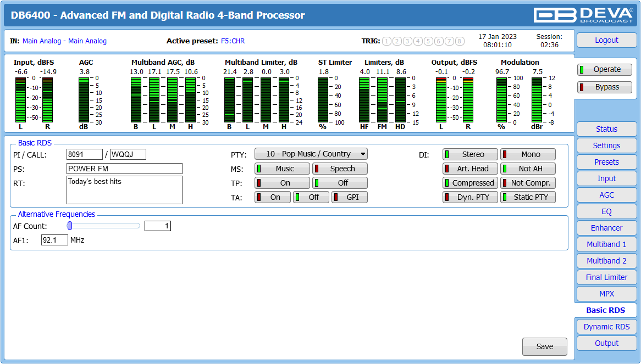Set MS to Music
641x364 pixels.
(x=282, y=169)
